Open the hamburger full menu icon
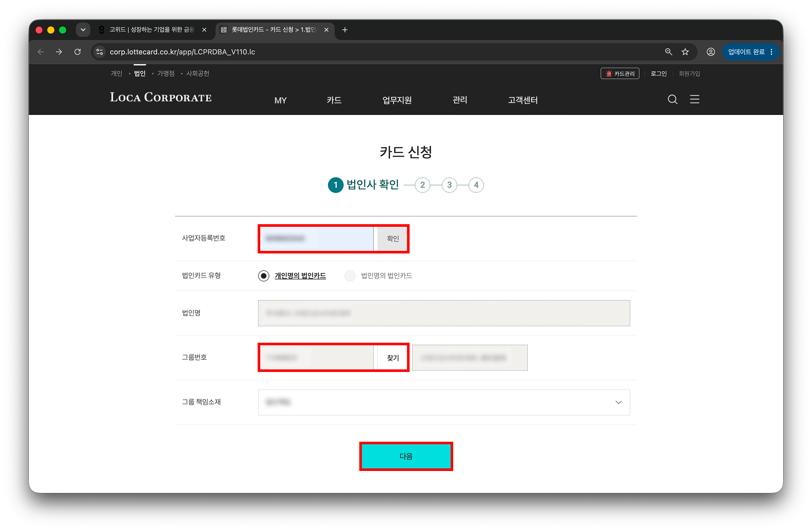The width and height of the screenshot is (812, 531). click(694, 99)
